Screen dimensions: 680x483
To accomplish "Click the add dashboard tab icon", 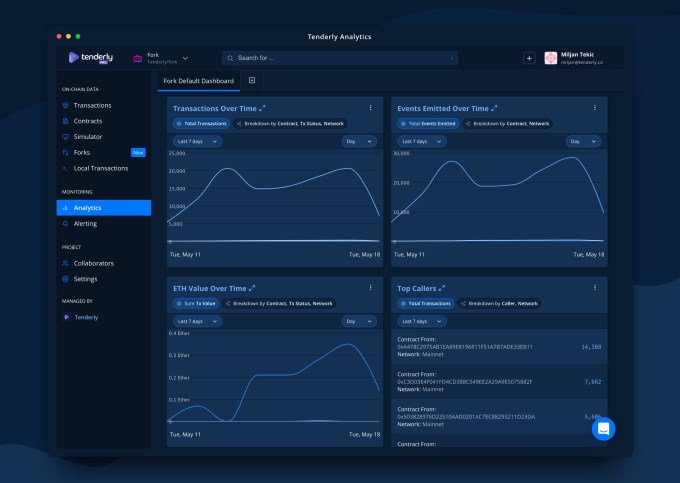I will pos(252,80).
